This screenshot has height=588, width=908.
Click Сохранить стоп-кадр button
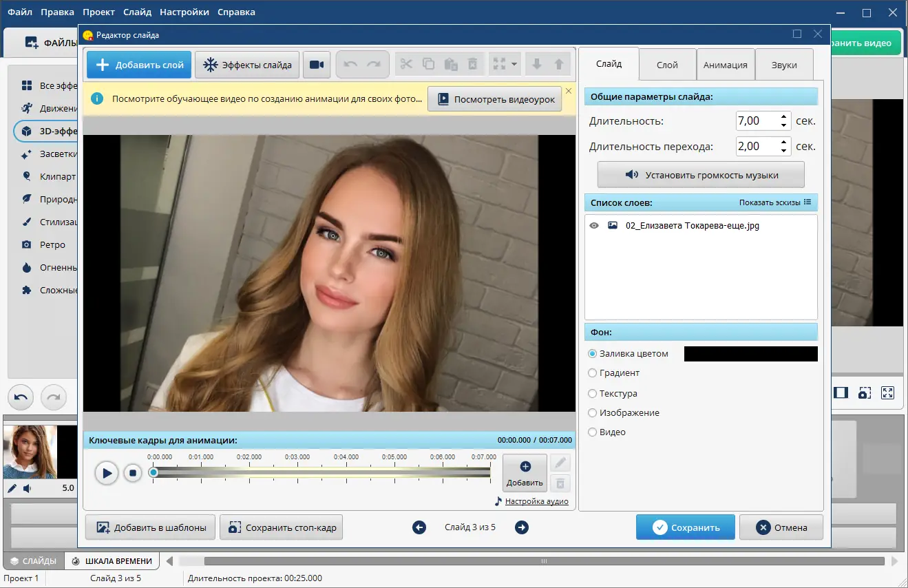(281, 527)
